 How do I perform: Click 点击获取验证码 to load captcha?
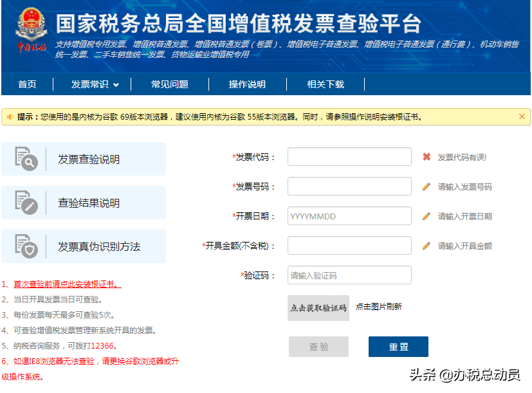318,307
